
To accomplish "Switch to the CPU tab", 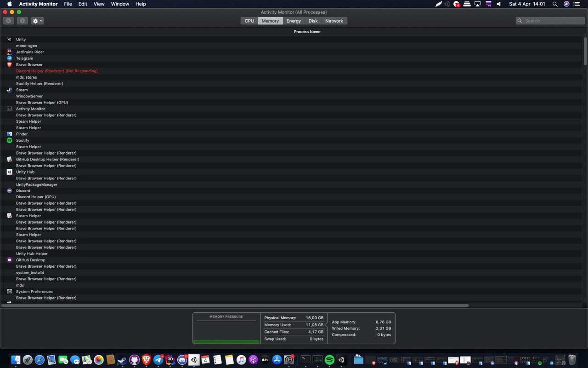I will point(249,21).
